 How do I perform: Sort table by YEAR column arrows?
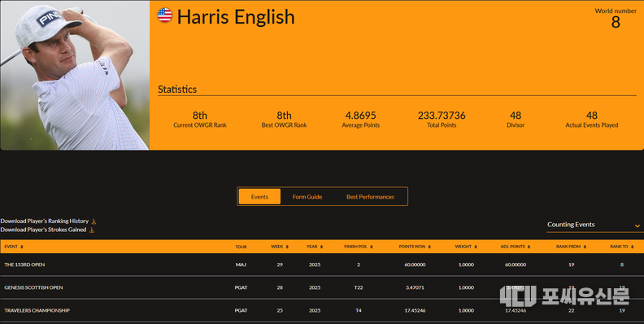pyautogui.click(x=321, y=247)
